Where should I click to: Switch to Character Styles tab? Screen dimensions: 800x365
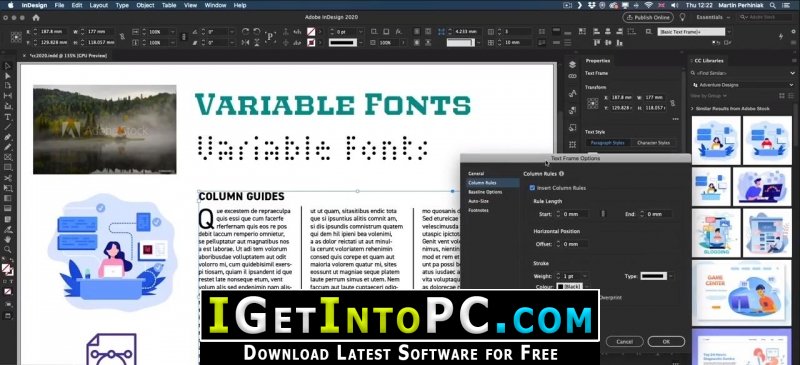(x=654, y=143)
